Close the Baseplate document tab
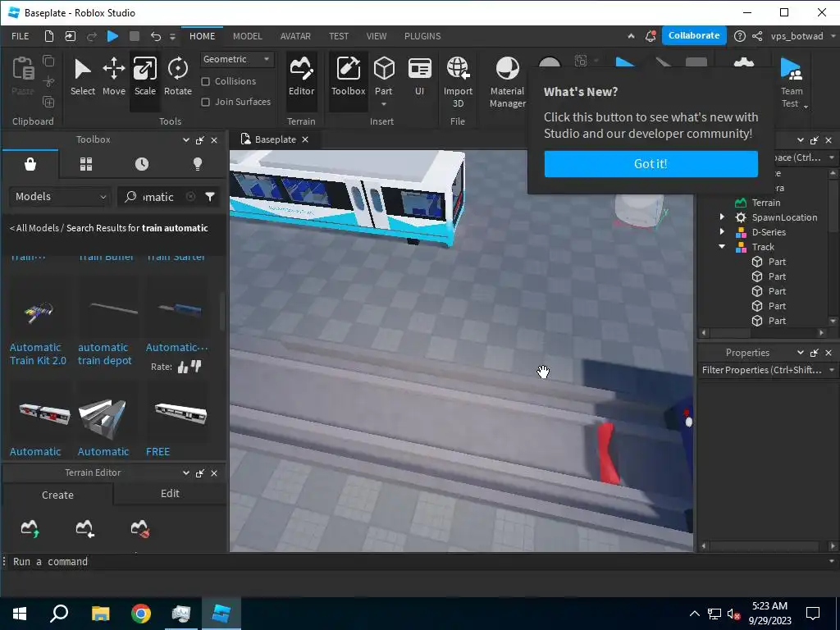840x630 pixels. click(x=305, y=139)
